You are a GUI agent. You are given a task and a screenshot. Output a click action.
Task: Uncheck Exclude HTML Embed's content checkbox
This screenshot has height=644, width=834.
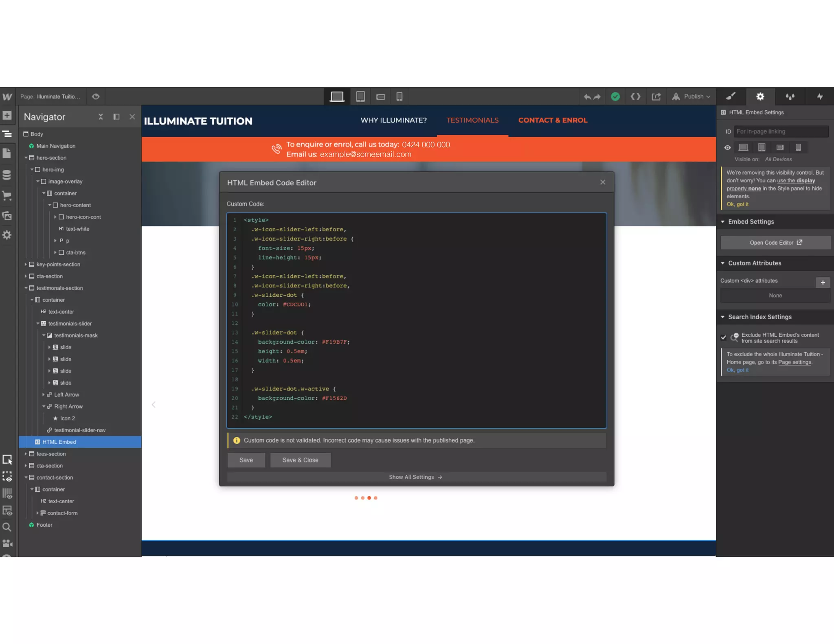[723, 337]
